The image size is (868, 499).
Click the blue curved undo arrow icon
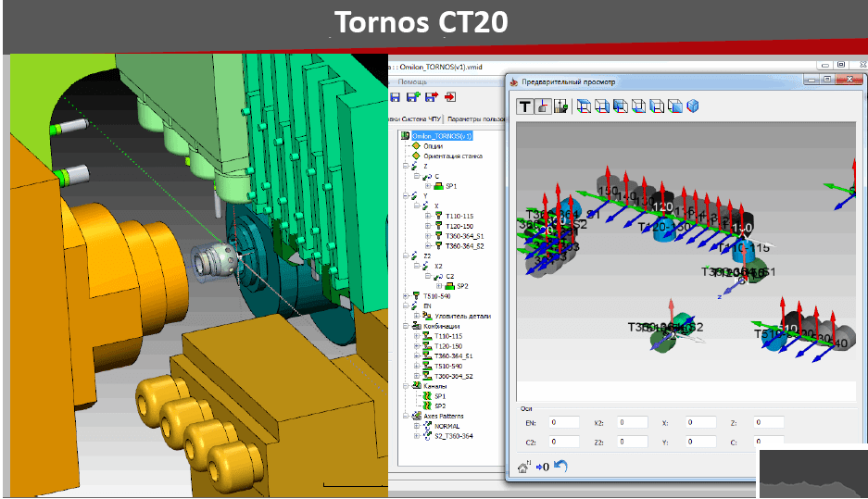point(560,467)
